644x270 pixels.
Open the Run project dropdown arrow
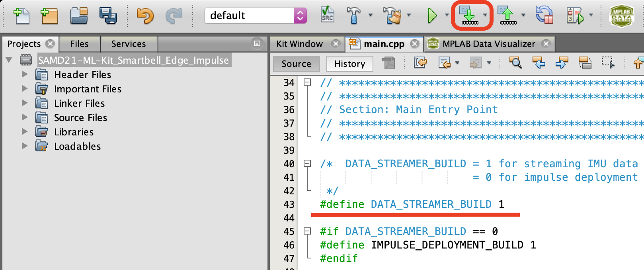tap(447, 16)
